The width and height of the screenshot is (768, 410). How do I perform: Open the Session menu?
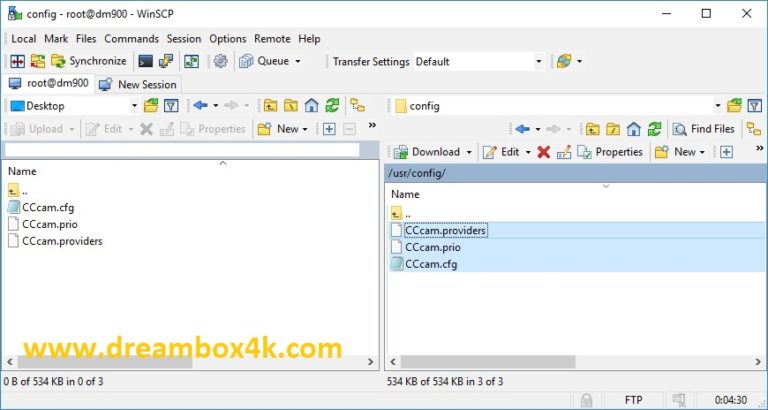tap(184, 39)
